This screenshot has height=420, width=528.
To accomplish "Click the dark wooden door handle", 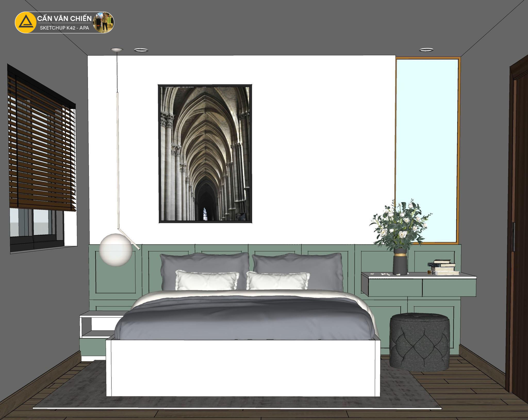I will 513,237.
